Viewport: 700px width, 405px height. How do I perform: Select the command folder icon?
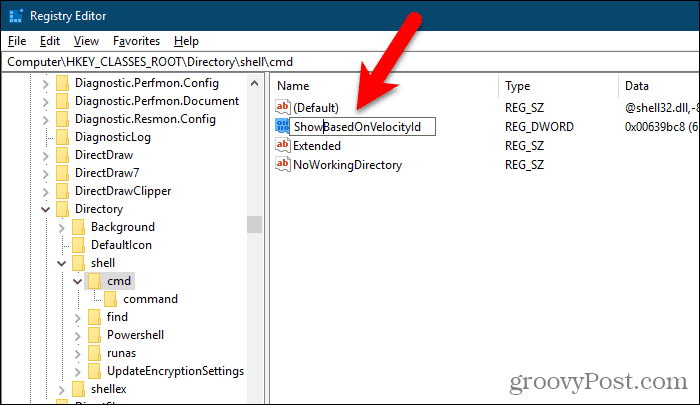coord(111,299)
